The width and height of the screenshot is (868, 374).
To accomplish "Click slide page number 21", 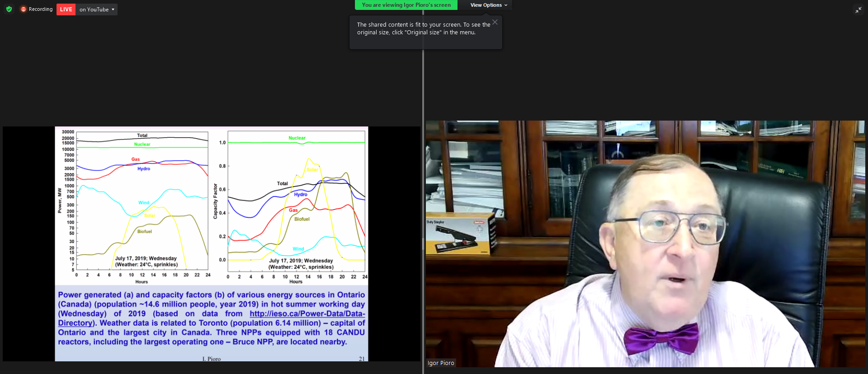I will [x=362, y=359].
